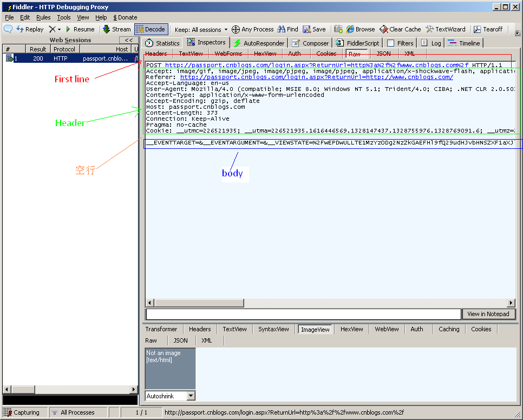The image size is (523, 420).
Task: Select response Cookies tab
Action: coord(481,329)
